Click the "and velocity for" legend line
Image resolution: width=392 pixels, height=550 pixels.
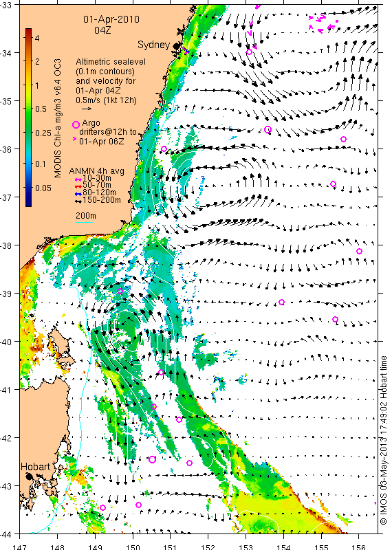tap(106, 81)
